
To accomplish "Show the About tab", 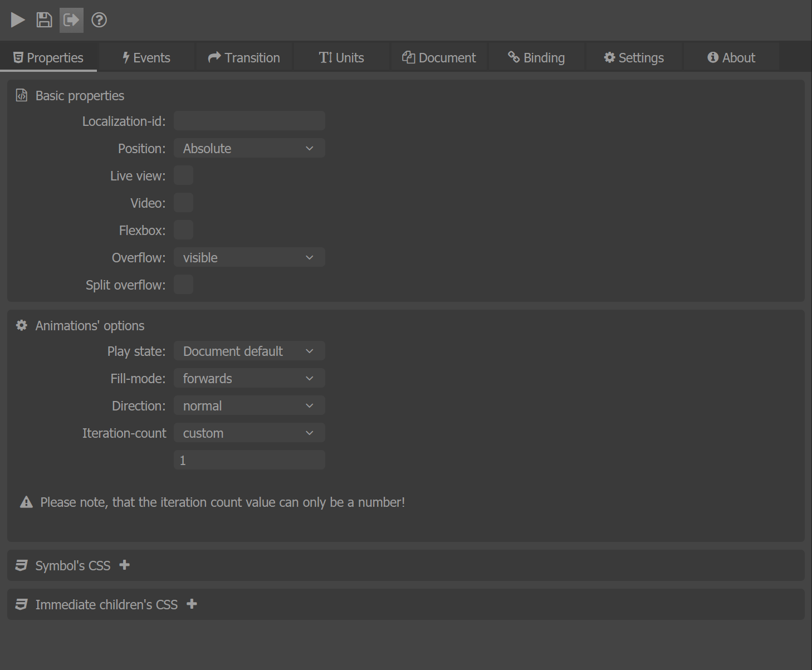I will [731, 58].
